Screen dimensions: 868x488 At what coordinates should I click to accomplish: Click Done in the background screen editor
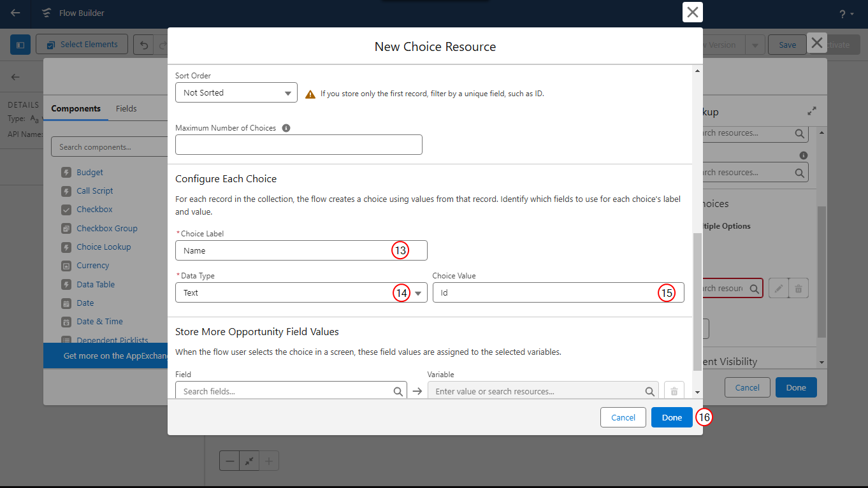coord(796,387)
